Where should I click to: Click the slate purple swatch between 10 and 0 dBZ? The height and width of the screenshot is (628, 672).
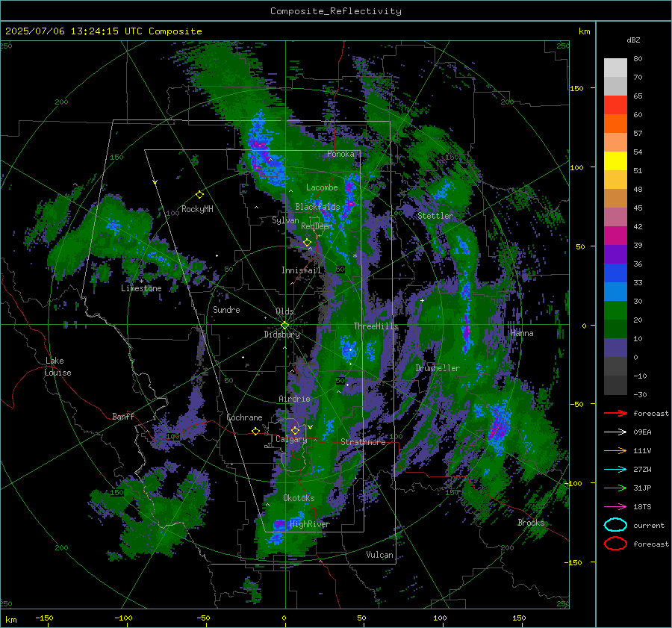click(615, 348)
